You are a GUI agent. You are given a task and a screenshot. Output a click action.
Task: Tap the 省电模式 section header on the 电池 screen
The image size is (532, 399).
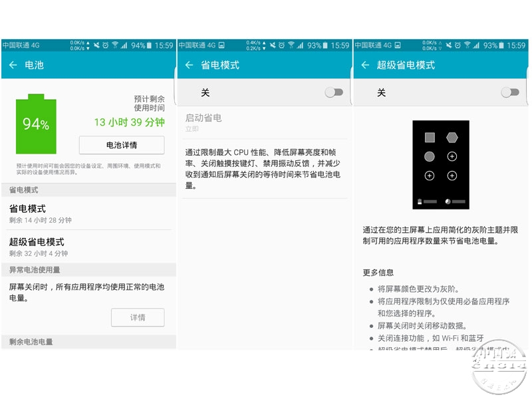click(x=89, y=190)
